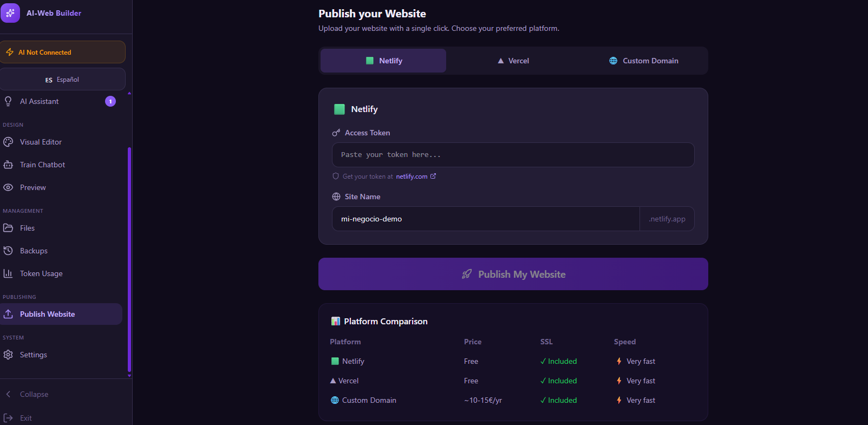Click the sidebar scroll-up arrow
The image size is (868, 425).
point(129,93)
